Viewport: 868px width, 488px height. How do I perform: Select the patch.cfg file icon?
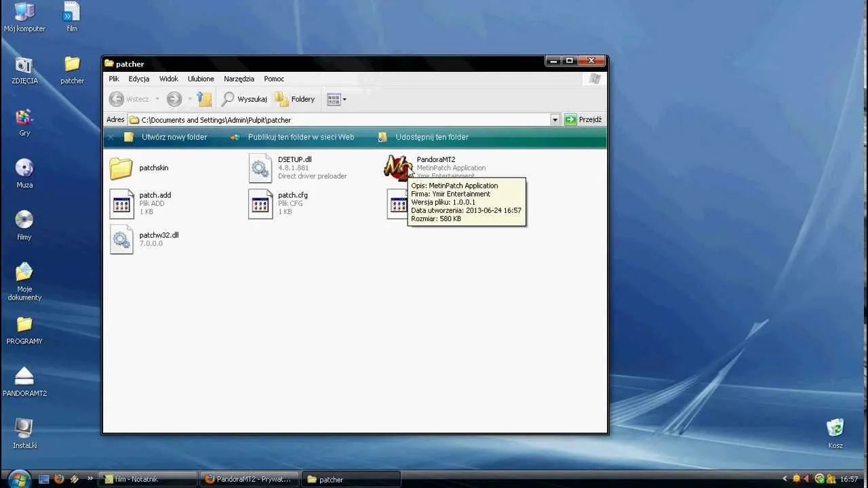pyautogui.click(x=260, y=203)
